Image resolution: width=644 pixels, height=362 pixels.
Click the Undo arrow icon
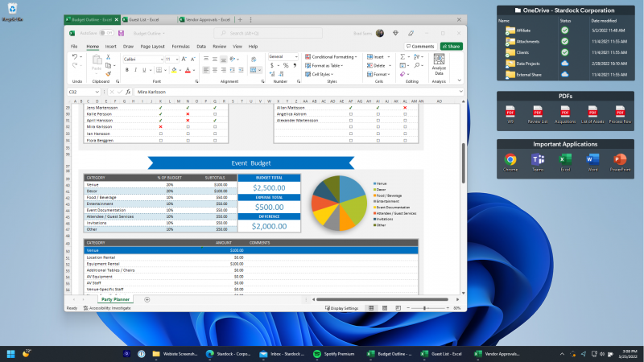pyautogui.click(x=75, y=58)
